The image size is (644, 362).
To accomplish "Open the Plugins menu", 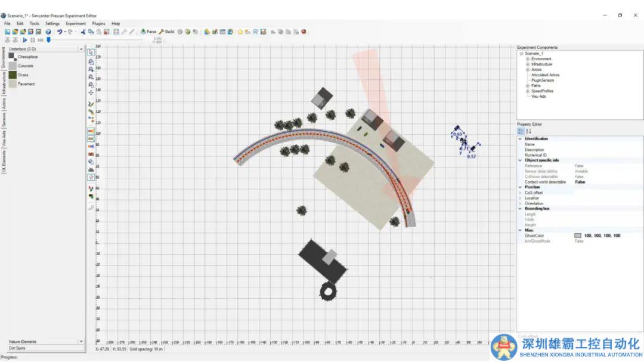I will tap(98, 23).
